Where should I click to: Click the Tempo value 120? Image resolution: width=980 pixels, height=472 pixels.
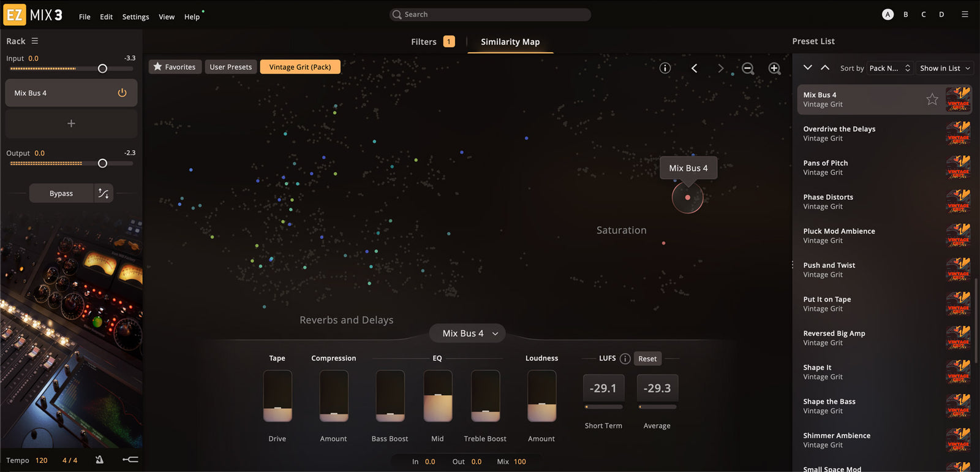[x=41, y=460]
